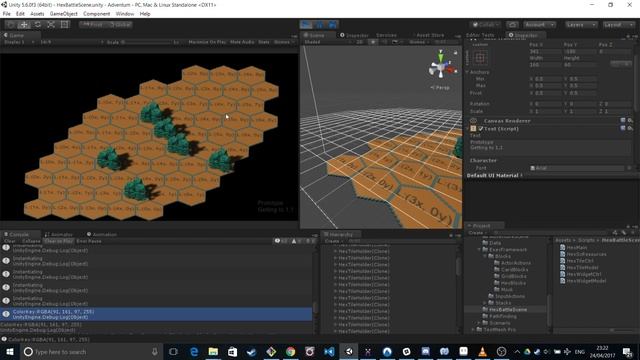Open the Edit menu
640x360 pixels.
point(20,14)
